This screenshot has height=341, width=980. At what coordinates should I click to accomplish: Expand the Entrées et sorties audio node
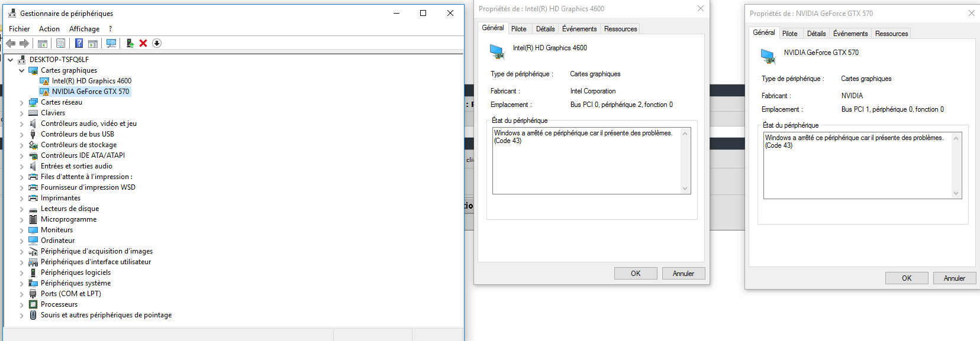coord(22,166)
